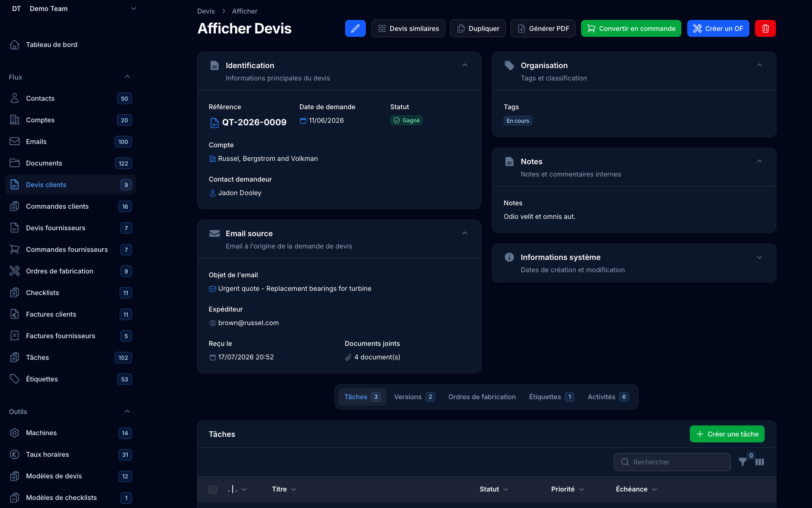Click the Devis fournisseurs document icon
This screenshot has height=508, width=812.
15,228
